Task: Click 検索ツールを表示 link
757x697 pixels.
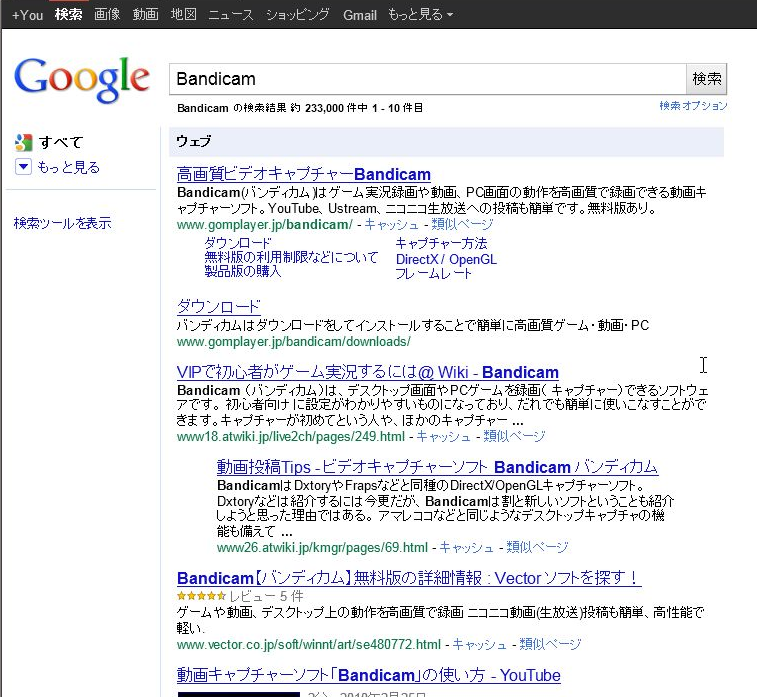Action: (x=62, y=223)
